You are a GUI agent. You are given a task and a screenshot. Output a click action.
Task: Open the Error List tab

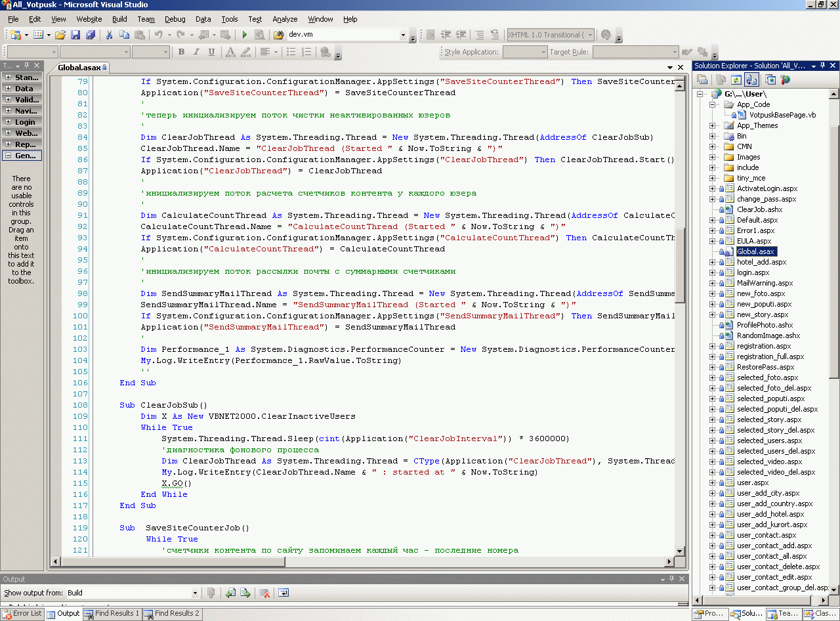pos(22,614)
